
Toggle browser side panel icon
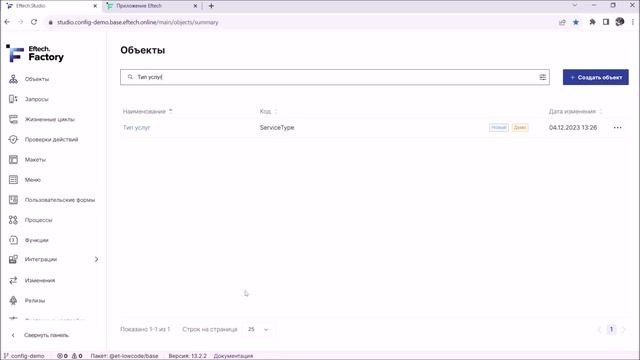click(x=606, y=22)
